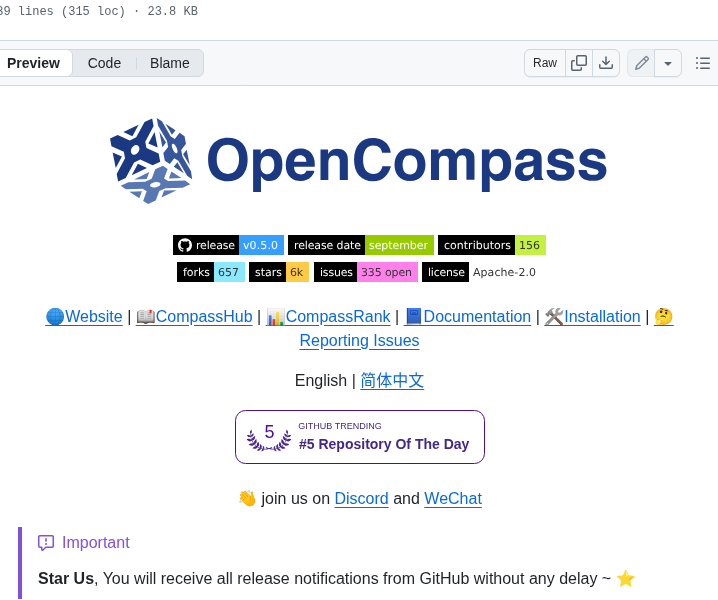718x600 pixels.
Task: Switch to the Blame tab
Action: pos(169,63)
